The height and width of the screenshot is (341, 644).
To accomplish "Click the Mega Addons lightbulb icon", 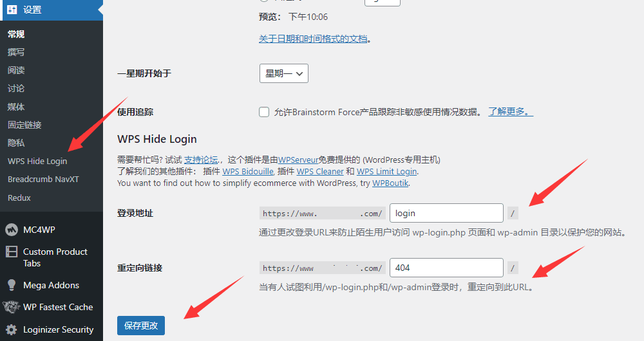I will point(12,285).
